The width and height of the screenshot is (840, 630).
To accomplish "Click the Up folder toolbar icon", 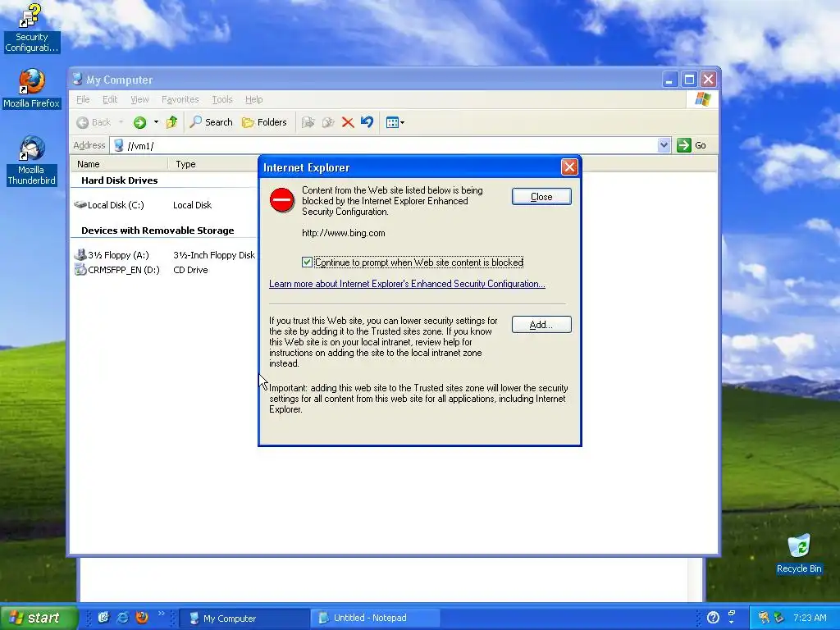I will point(171,123).
